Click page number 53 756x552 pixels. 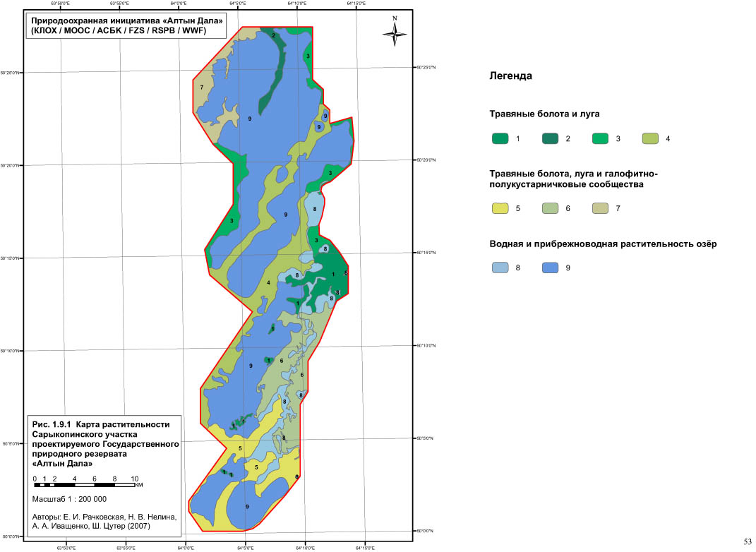(x=748, y=541)
